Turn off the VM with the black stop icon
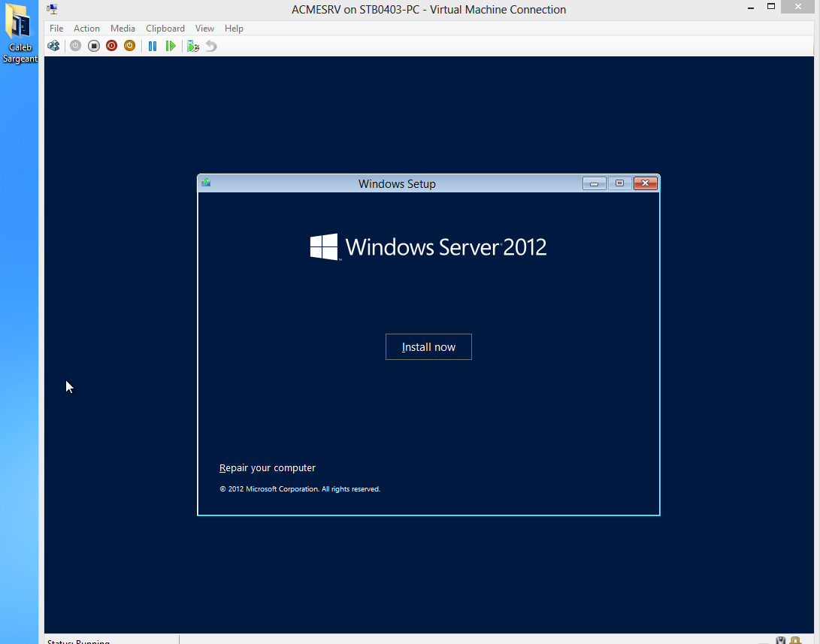The width and height of the screenshot is (820, 644). [x=94, y=46]
